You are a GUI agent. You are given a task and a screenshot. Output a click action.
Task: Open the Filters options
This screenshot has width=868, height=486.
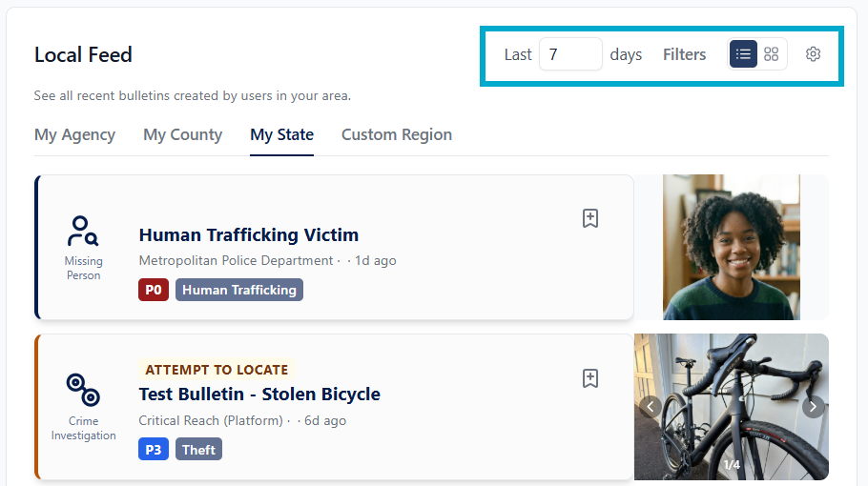click(684, 54)
